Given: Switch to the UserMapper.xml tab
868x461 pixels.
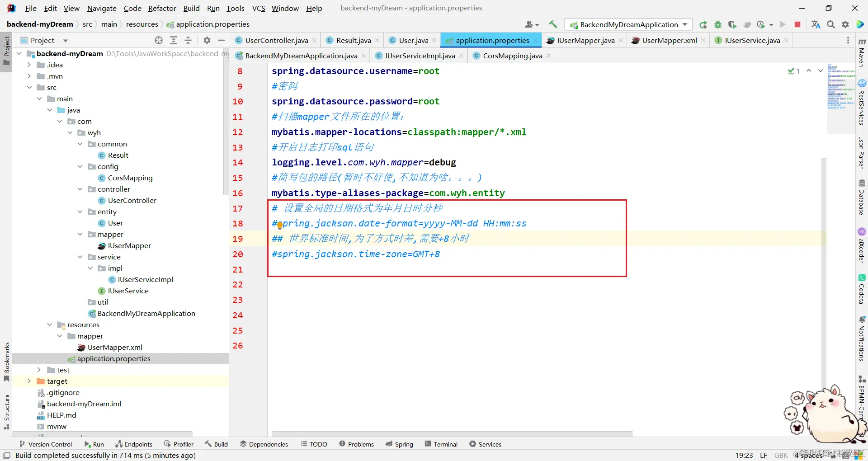Looking at the screenshot, I should [x=669, y=40].
